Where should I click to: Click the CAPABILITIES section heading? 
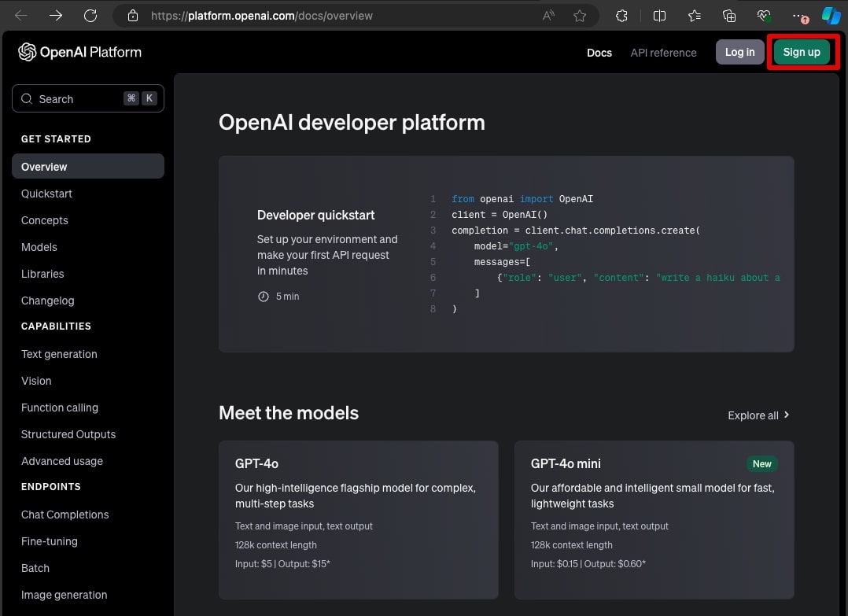[x=57, y=326]
